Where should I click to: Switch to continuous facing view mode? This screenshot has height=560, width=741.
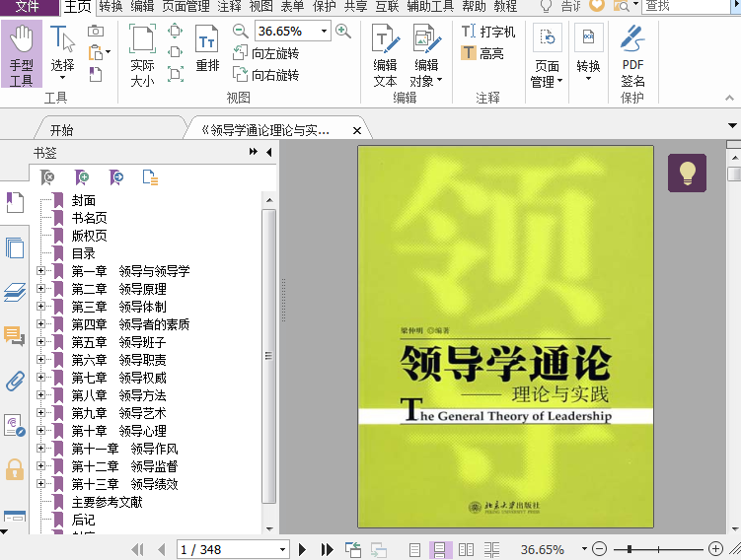(492, 549)
